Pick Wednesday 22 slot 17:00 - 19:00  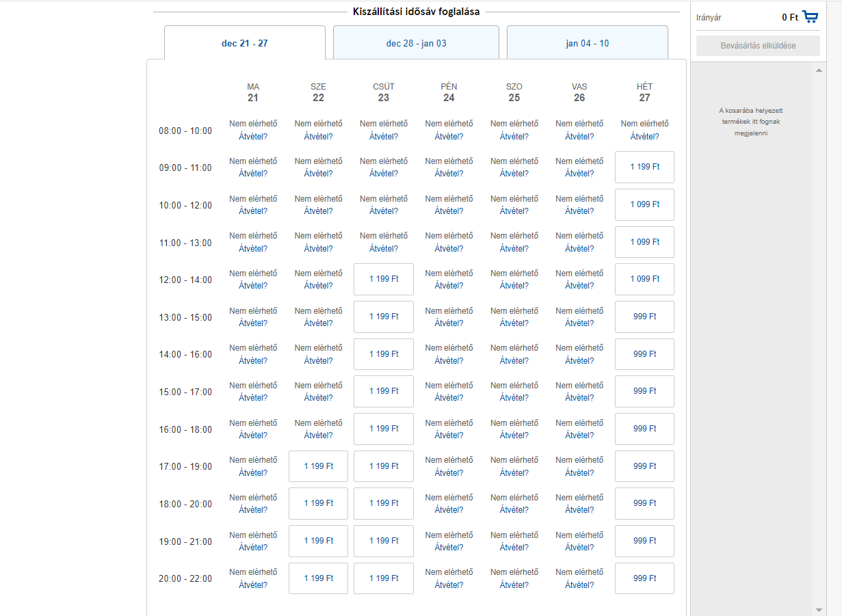pos(318,466)
